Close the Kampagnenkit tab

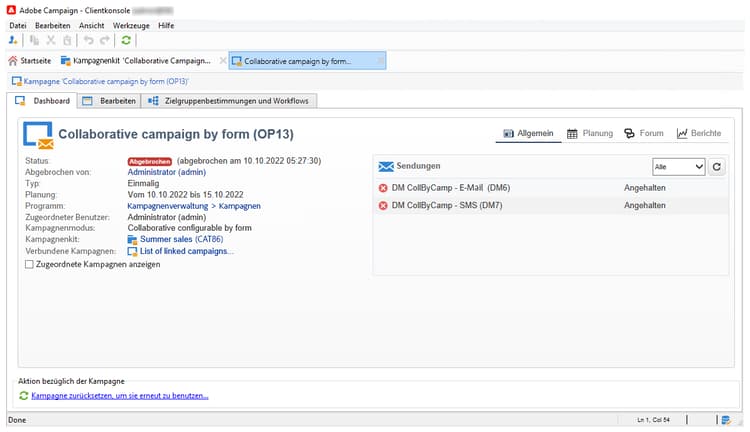click(x=222, y=61)
